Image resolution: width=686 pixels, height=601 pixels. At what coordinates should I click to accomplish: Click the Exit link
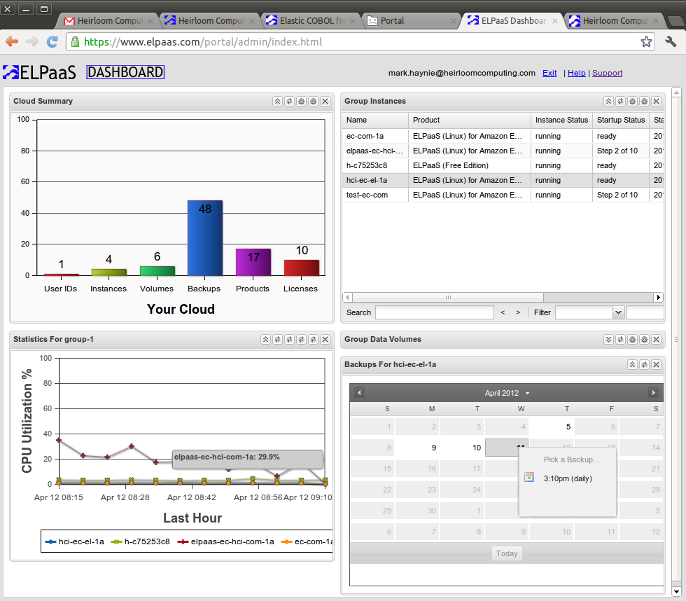[550, 73]
